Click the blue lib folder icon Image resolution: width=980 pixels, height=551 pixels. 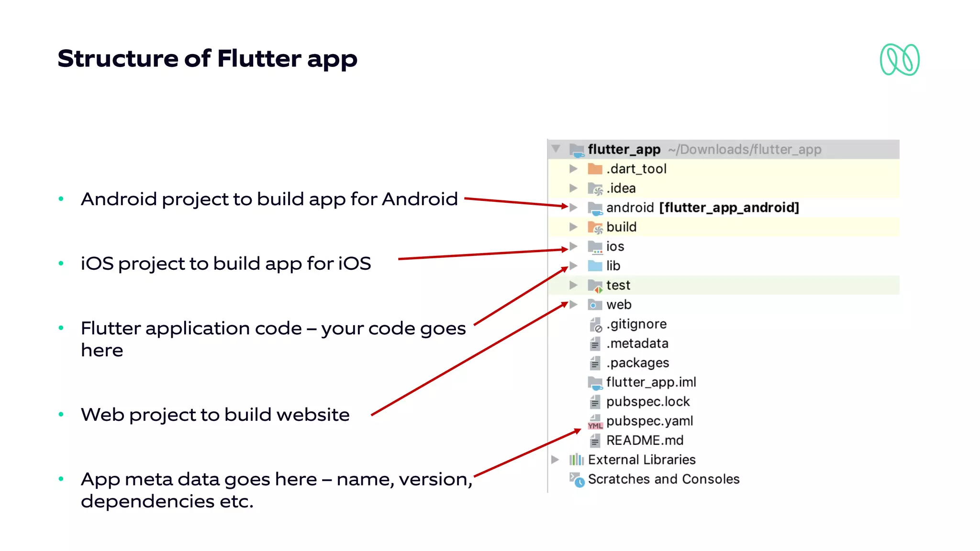point(595,266)
